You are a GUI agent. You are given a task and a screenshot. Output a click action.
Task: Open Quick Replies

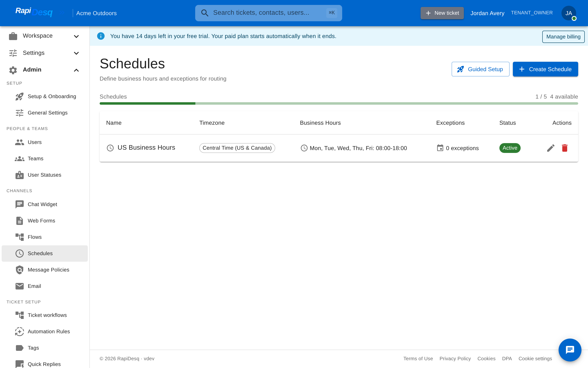[45, 364]
